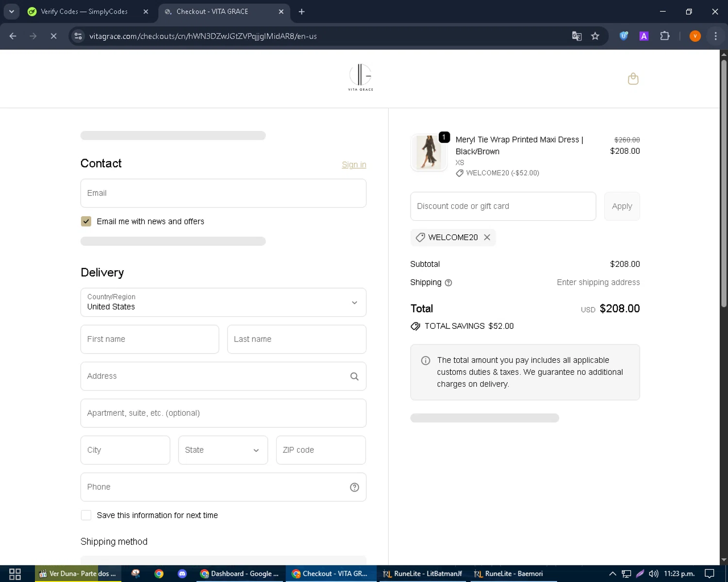Click the Last name field

pos(297,339)
